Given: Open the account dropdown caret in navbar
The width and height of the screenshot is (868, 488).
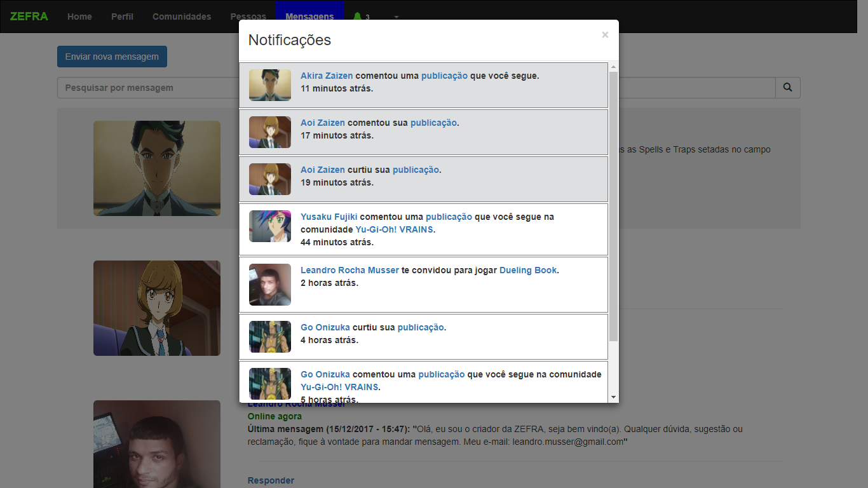Looking at the screenshot, I should click(397, 18).
